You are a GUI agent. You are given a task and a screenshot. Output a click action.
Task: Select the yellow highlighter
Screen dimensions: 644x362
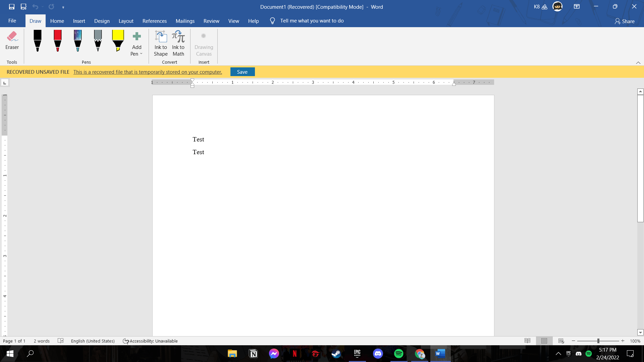click(118, 41)
